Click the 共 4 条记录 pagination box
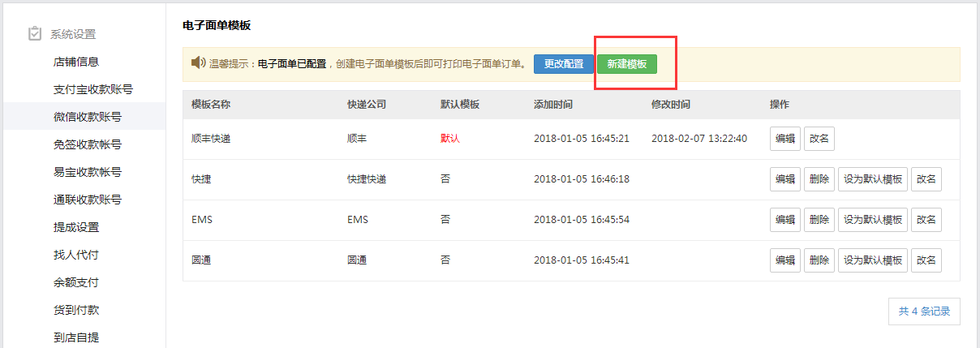Screen dimensions: 980x348 click(924, 311)
